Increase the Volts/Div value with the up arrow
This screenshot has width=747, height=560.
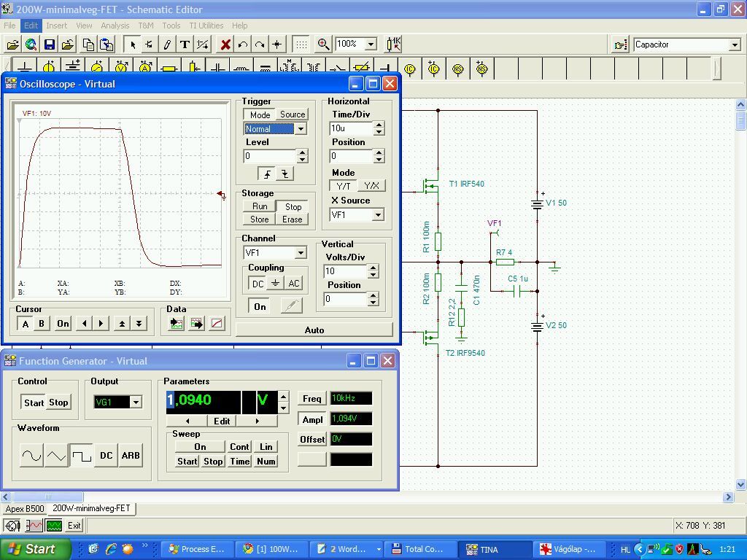[x=373, y=268]
